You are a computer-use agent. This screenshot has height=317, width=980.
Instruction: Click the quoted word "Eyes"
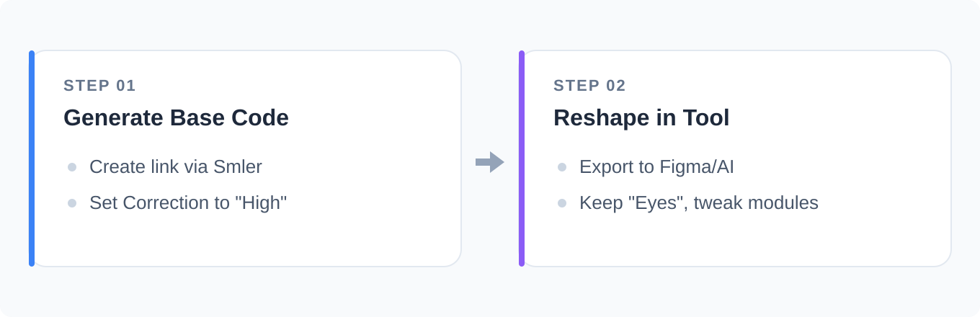(x=656, y=203)
